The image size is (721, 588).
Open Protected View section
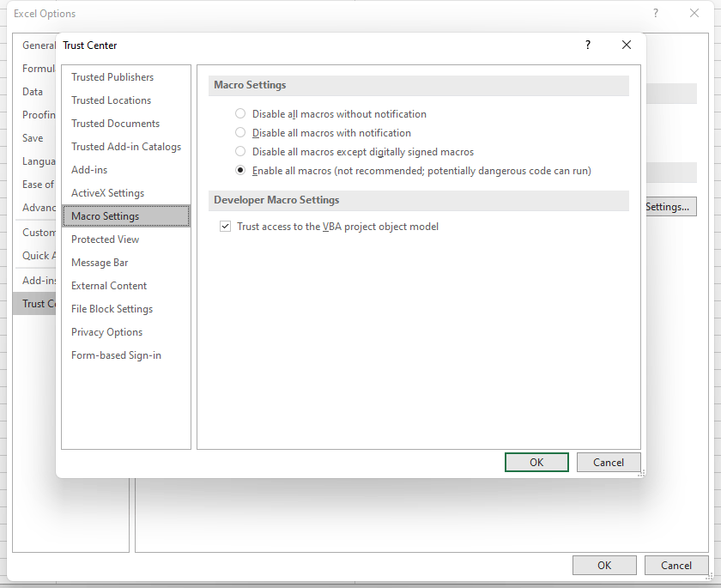(126, 239)
